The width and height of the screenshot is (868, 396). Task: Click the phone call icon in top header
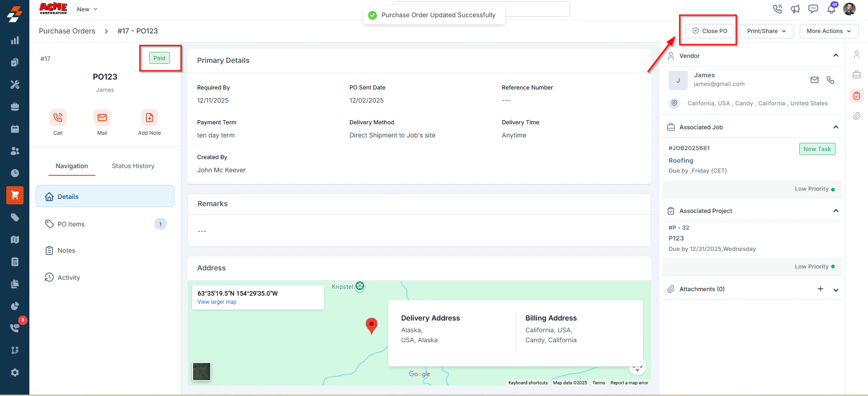[777, 9]
